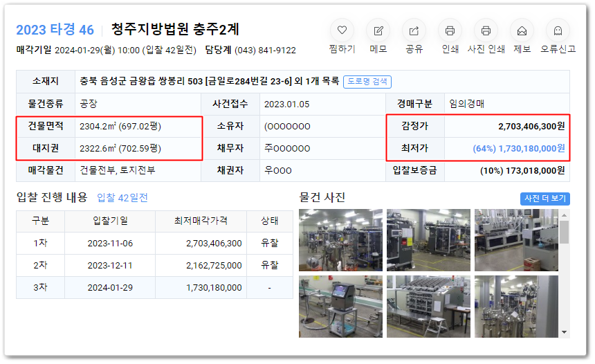Click the 인쇄 printer icon
595x364 pixels.
pos(450,30)
